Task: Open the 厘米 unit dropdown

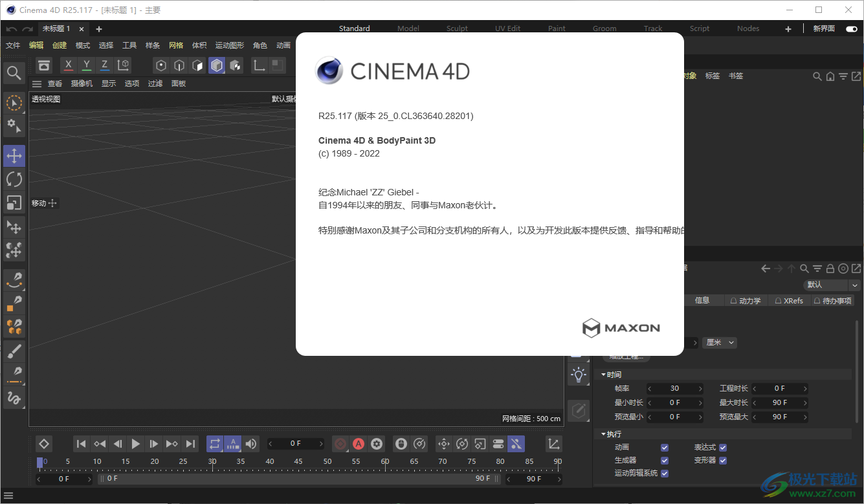Action: coord(718,342)
